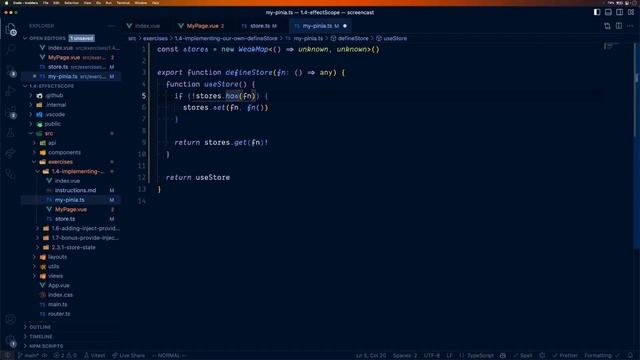Open the Accounts icon in activity bar

coord(11,320)
